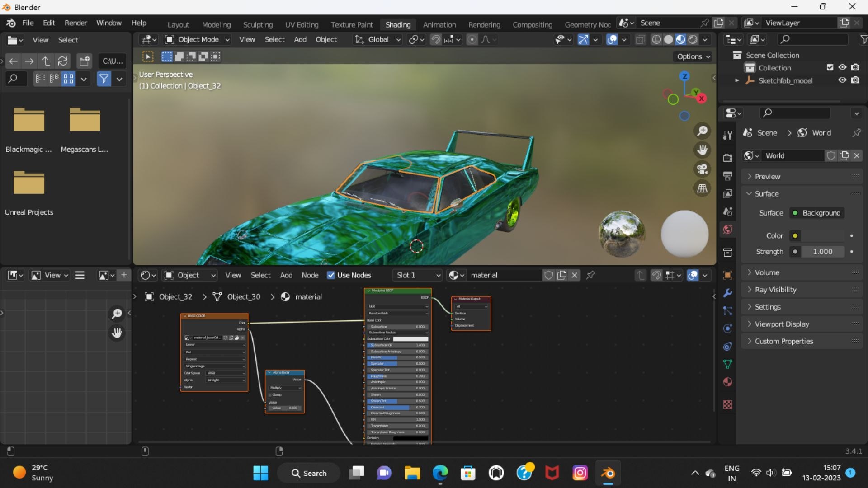The height and width of the screenshot is (488, 868).
Task: Open the File menu
Action: pos(28,23)
